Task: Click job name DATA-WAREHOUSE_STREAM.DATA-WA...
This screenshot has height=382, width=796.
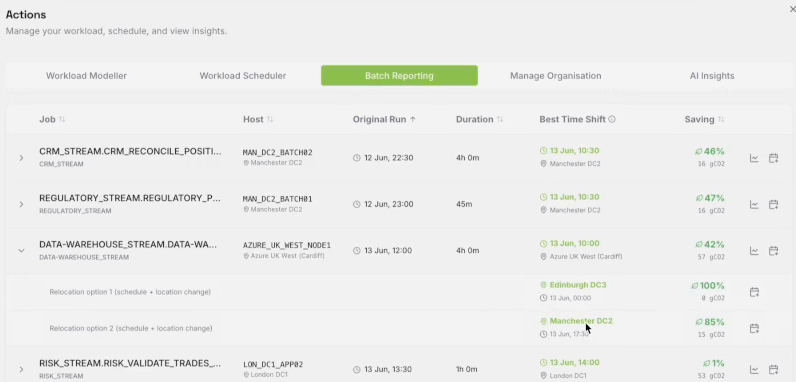Action: [x=128, y=244]
